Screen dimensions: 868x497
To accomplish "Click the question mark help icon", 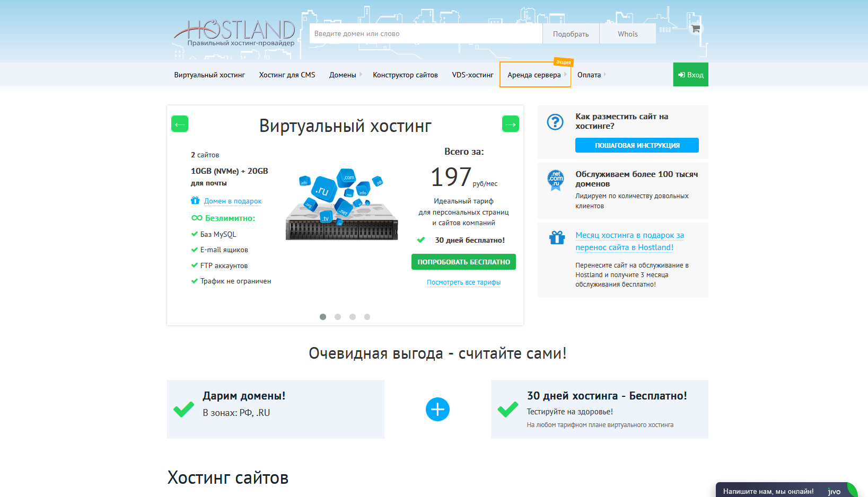I will point(555,122).
